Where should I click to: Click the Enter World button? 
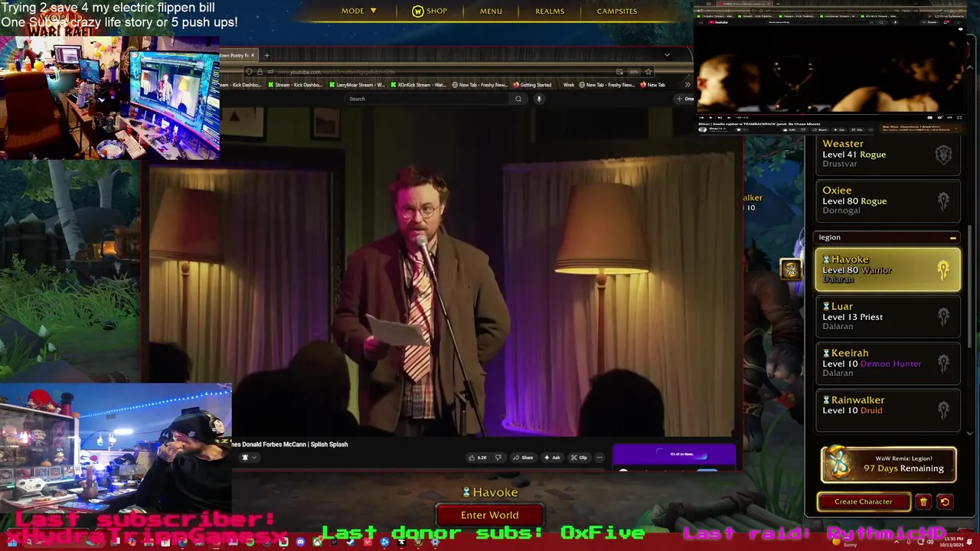tap(490, 515)
